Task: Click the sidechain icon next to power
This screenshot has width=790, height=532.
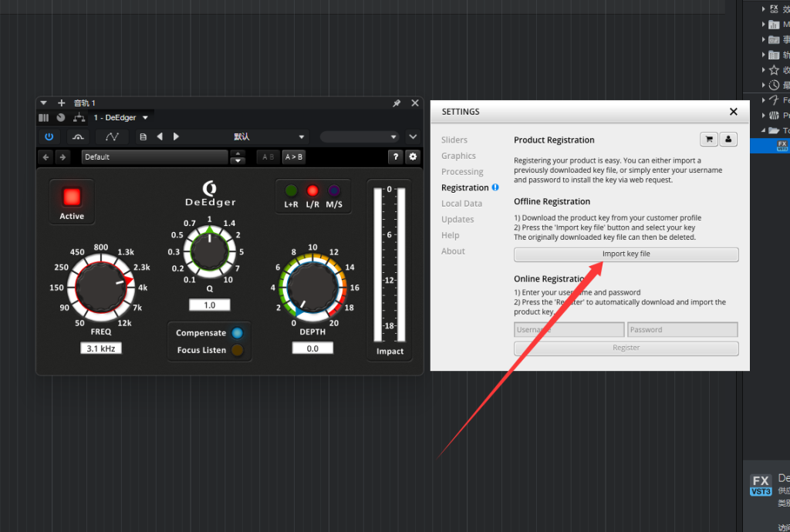Action: pyautogui.click(x=78, y=137)
